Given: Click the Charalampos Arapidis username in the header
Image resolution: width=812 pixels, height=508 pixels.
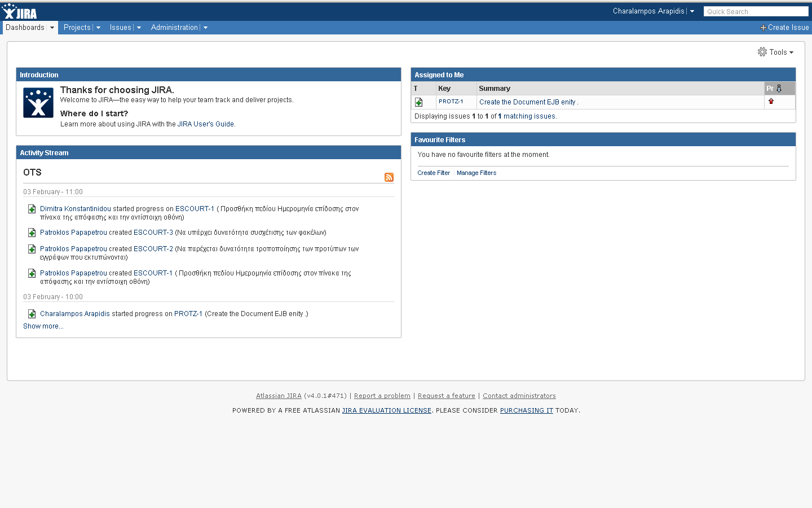Looking at the screenshot, I should pyautogui.click(x=648, y=11).
